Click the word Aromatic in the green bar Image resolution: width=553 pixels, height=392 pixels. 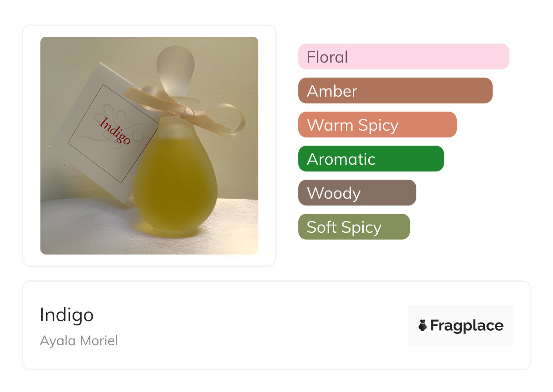click(x=341, y=159)
